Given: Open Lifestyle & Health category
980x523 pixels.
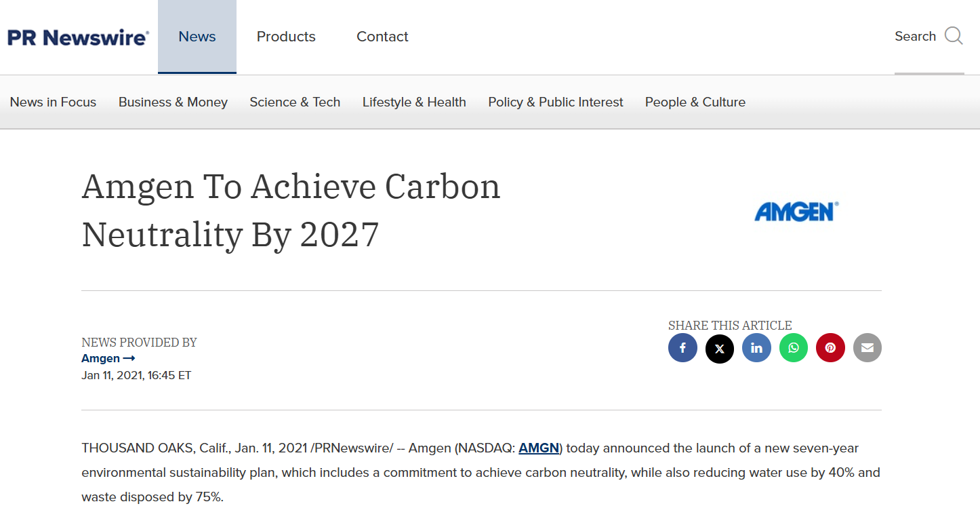Looking at the screenshot, I should click(x=414, y=102).
